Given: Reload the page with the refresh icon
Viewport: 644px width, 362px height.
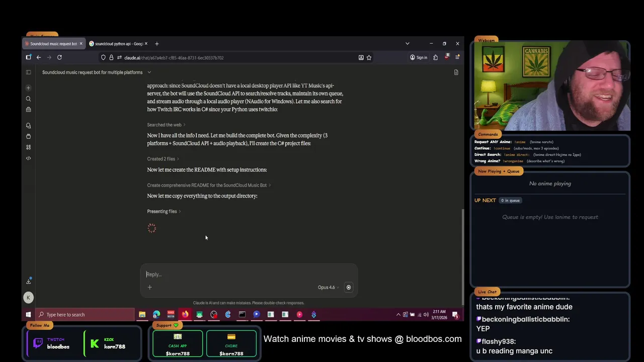Looking at the screenshot, I should [59, 57].
